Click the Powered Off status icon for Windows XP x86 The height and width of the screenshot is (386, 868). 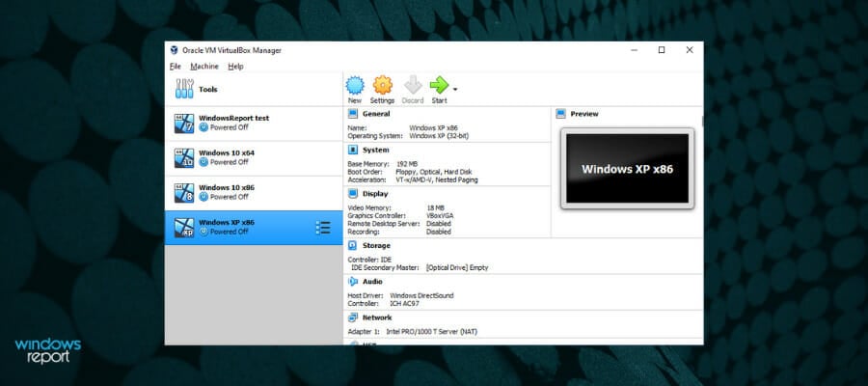(203, 232)
